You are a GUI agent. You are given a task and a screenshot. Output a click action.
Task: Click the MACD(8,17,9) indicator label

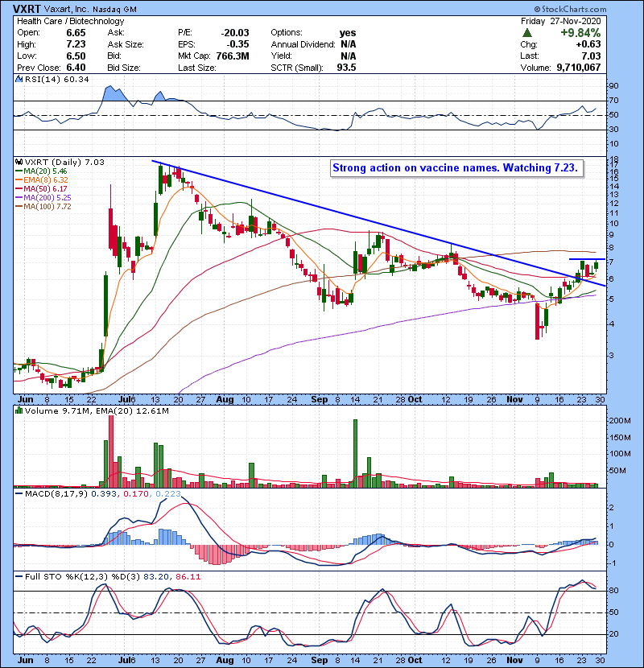(56, 494)
